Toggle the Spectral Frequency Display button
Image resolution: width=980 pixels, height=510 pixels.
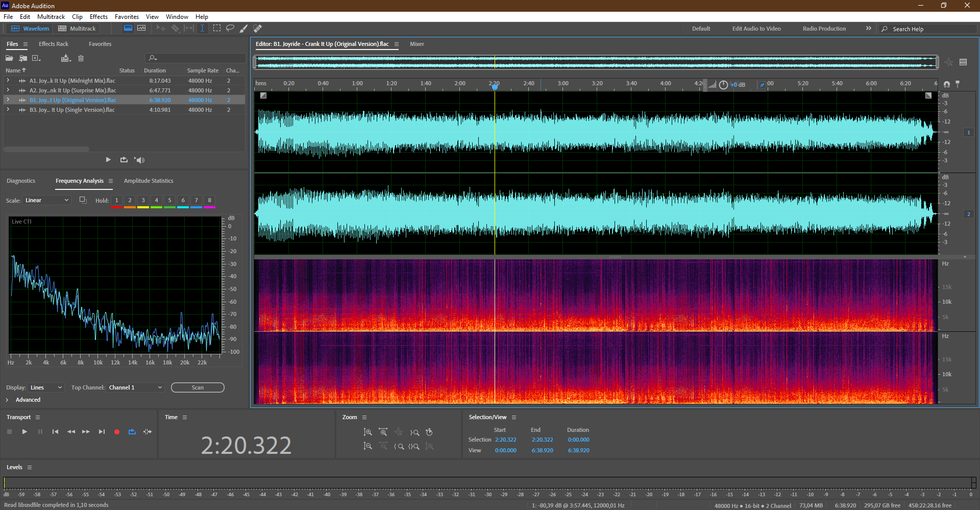128,29
